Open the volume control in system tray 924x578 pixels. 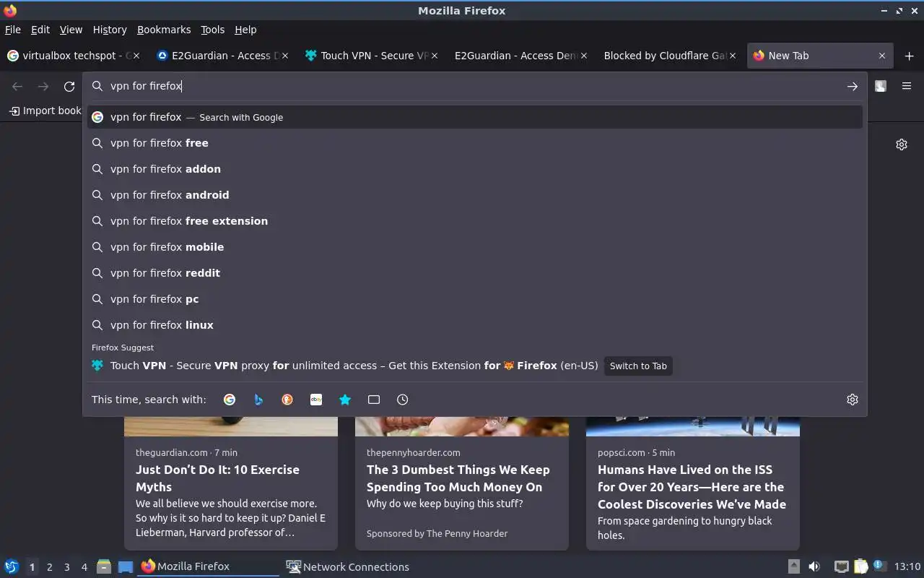point(814,566)
